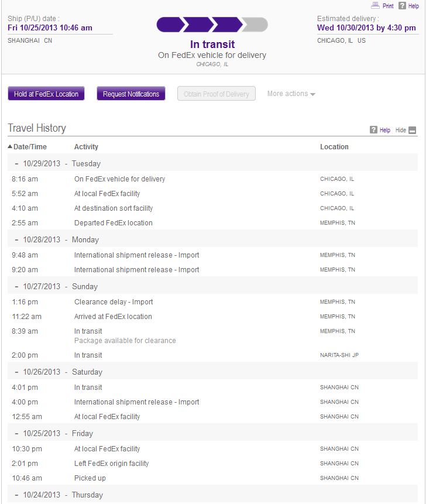Select At destination sort facility activity
Screen dimensions: 426x504
tap(114, 208)
